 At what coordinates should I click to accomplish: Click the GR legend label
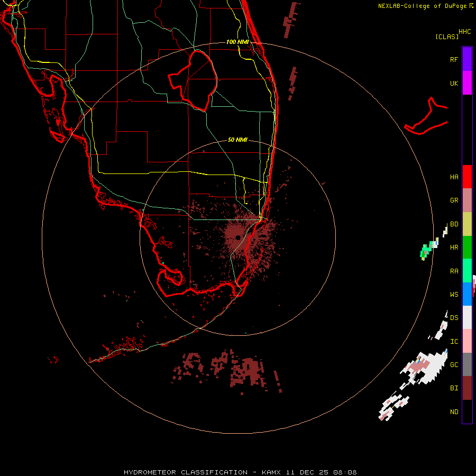[454, 200]
